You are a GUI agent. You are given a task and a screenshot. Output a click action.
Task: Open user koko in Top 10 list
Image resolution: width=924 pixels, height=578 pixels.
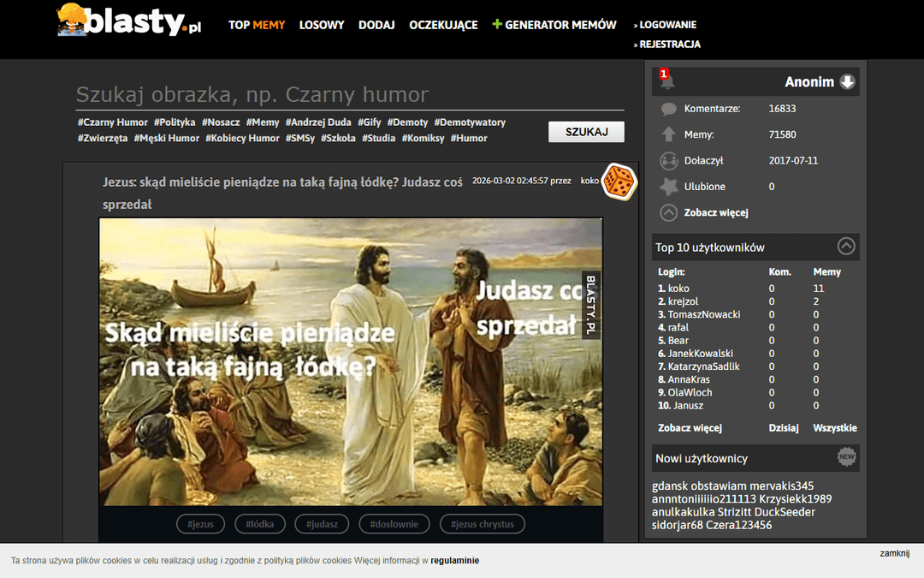pos(678,289)
